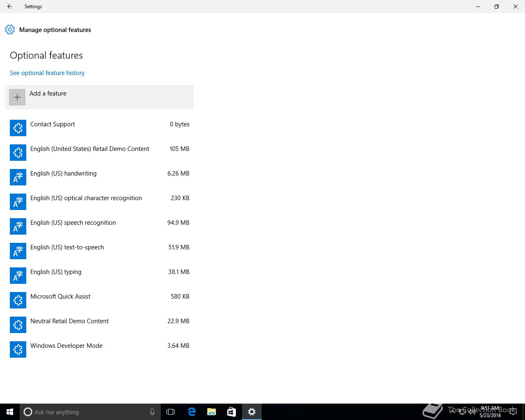Focus the Ask me anything search box
The height and width of the screenshot is (420, 525).
point(90,412)
